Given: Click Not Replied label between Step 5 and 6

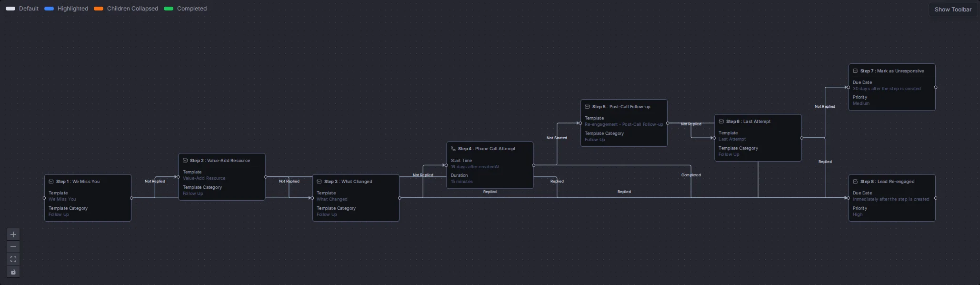Looking at the screenshot, I should pyautogui.click(x=691, y=124).
